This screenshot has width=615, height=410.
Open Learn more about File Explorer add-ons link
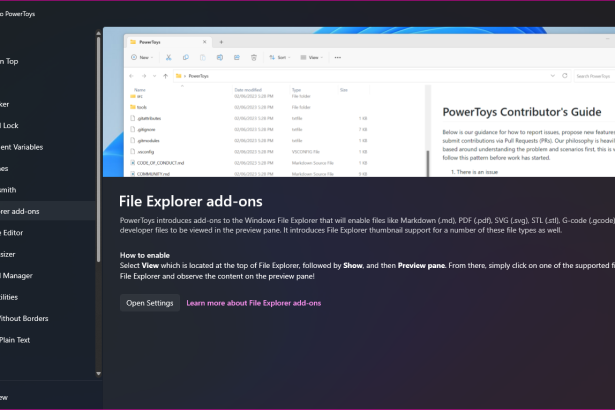tap(254, 303)
